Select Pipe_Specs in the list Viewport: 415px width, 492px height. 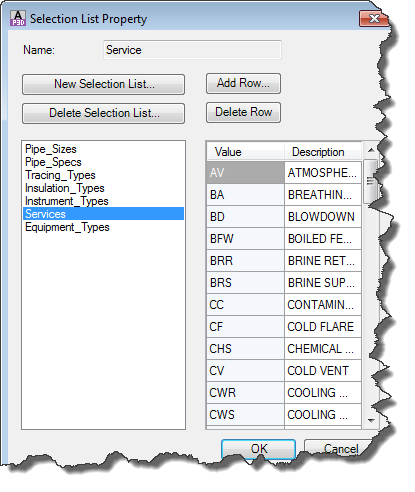[x=103, y=162]
